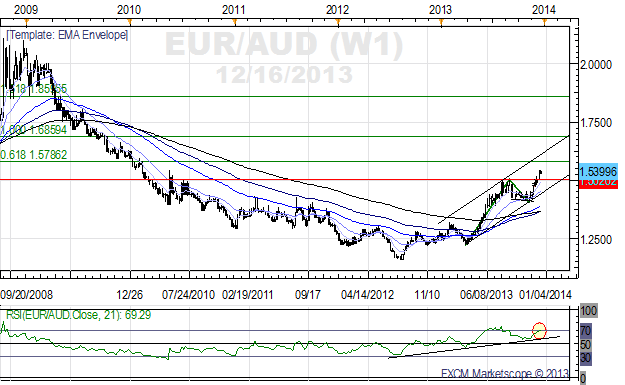Click the RSI 30 scale label
This screenshot has width=625, height=385.
pyautogui.click(x=586, y=358)
